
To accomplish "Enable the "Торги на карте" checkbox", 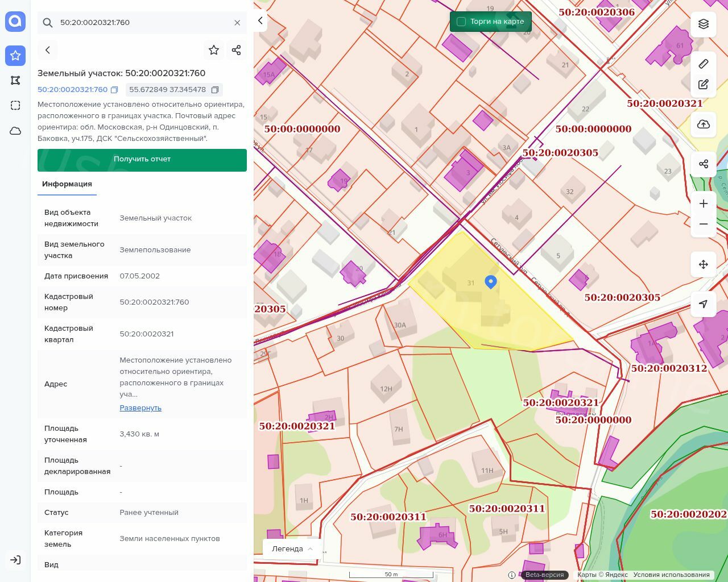I will 461,22.
